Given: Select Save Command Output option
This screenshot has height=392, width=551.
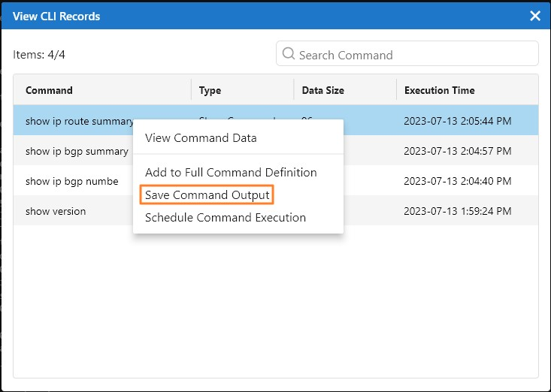Looking at the screenshot, I should (207, 195).
